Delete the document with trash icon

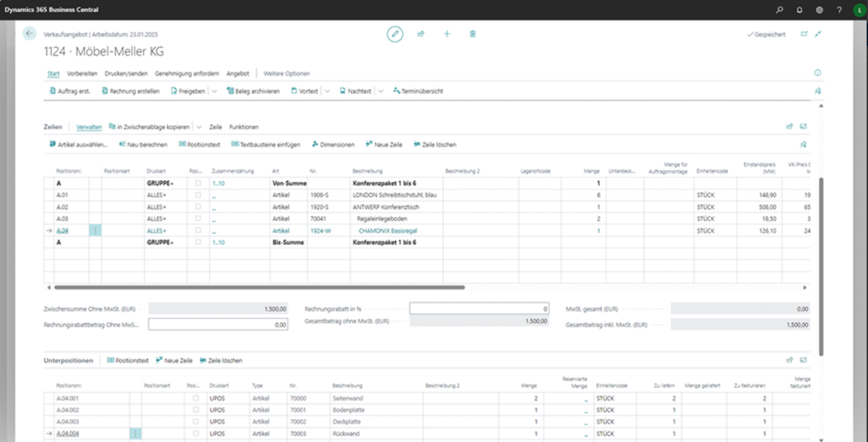[472, 34]
